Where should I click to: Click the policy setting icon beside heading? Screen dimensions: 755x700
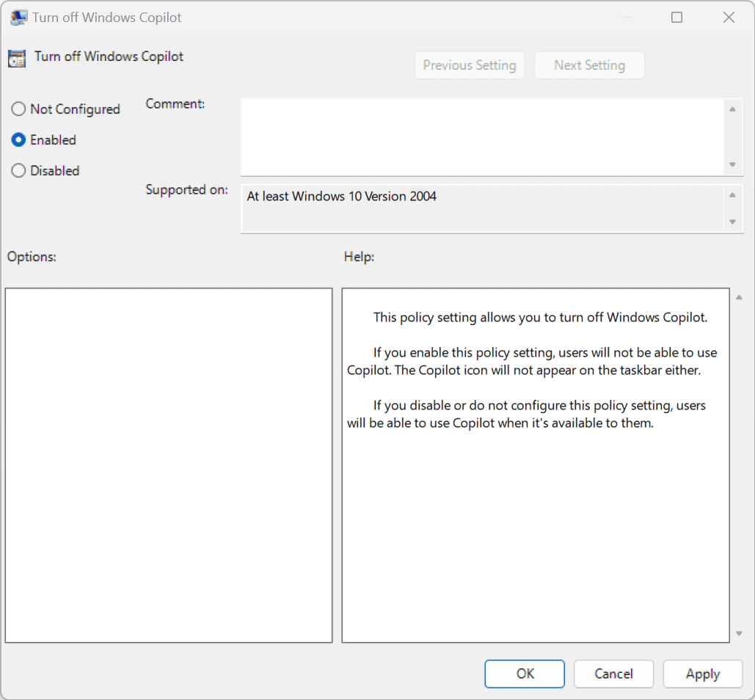point(17,58)
